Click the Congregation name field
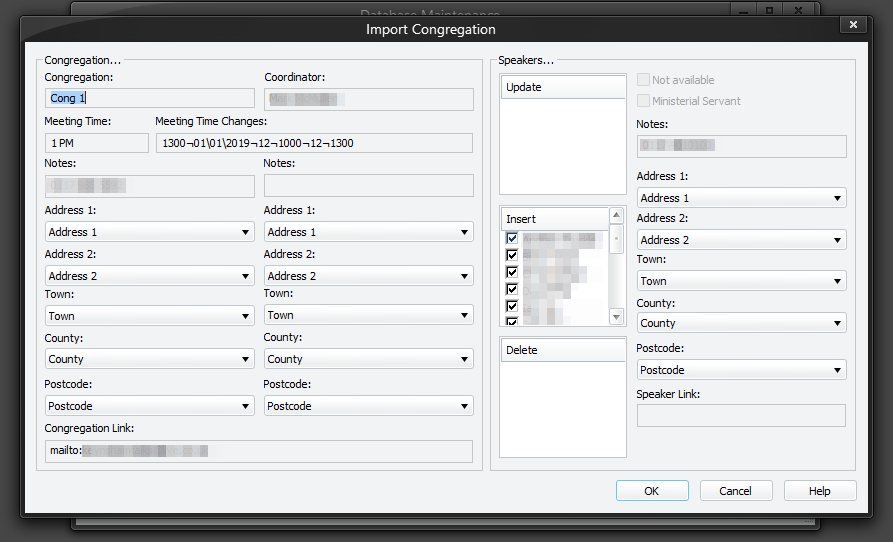Screen dimensions: 893x542 tap(148, 99)
